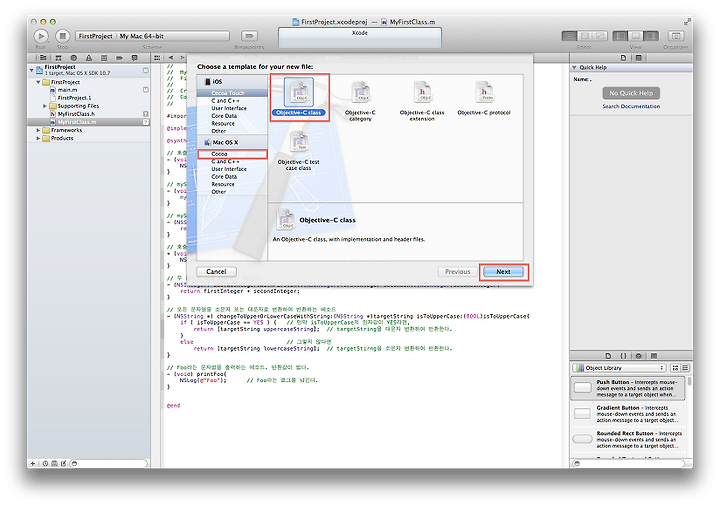Screen dimensions: 720x506
Task: Click the library filter search field
Action: click(630, 464)
